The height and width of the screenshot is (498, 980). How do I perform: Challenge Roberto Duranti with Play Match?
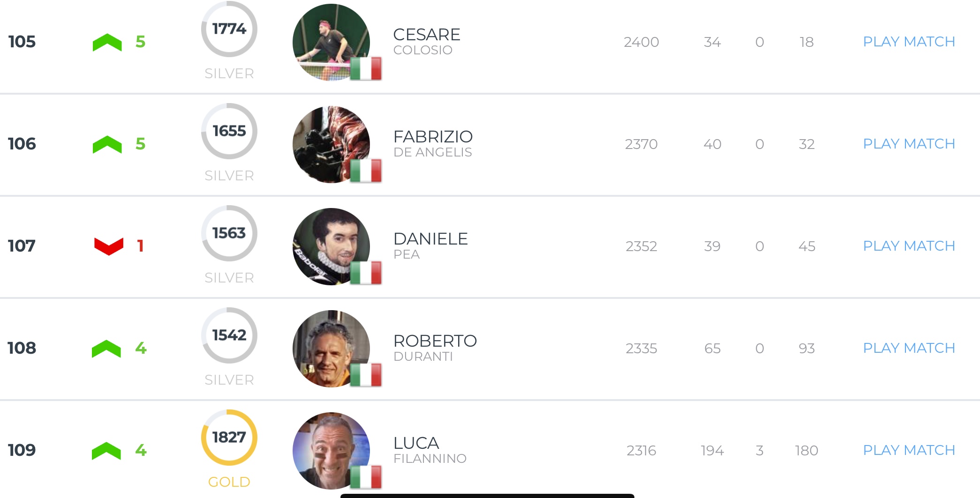click(x=908, y=348)
